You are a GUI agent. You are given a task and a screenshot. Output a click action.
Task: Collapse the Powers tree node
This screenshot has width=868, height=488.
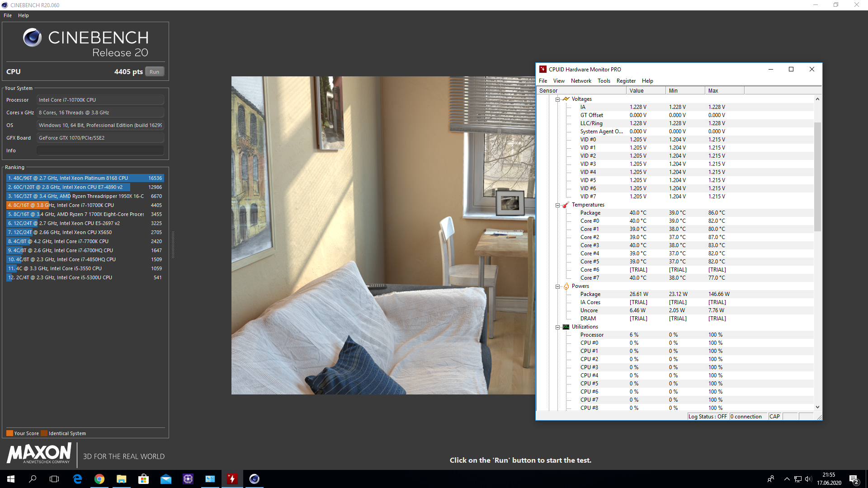point(558,286)
